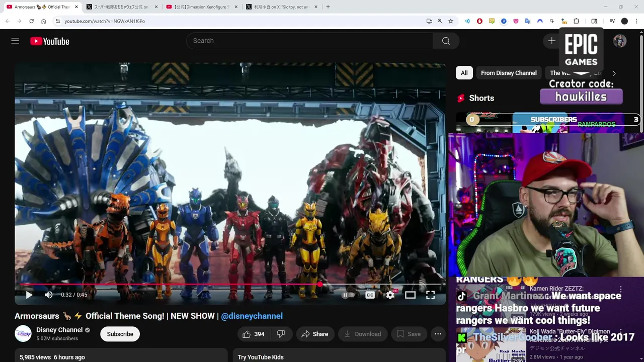Dislike the video

281,334
